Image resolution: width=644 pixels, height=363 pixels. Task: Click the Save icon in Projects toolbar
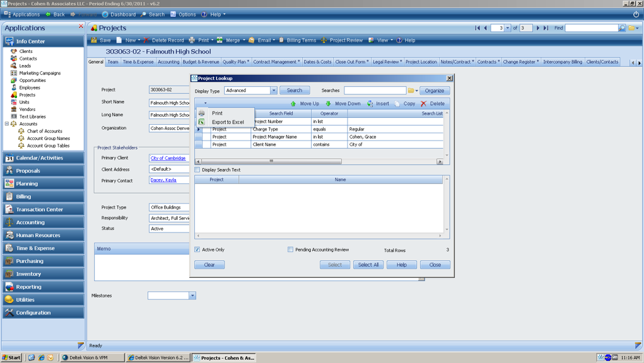[94, 40]
